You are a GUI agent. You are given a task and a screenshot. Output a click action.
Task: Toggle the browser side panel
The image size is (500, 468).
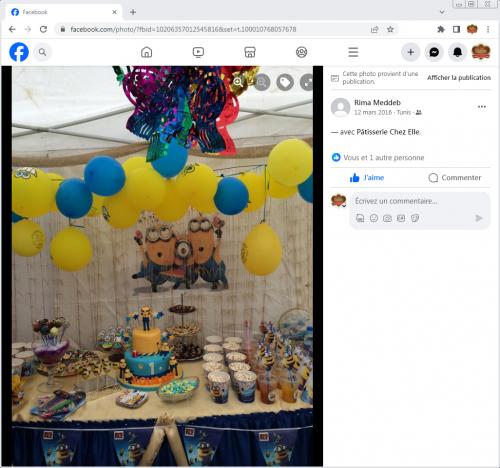pyautogui.click(x=456, y=29)
